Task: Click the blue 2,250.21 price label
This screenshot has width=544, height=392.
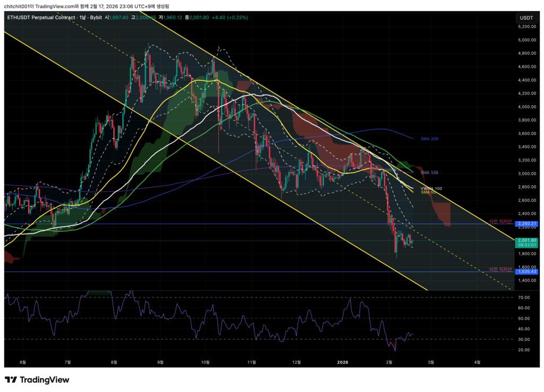Action: pos(526,224)
